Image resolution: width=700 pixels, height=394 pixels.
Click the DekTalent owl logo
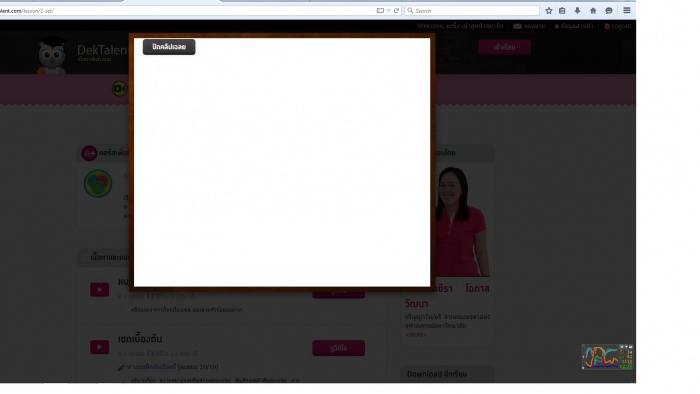coord(52,55)
